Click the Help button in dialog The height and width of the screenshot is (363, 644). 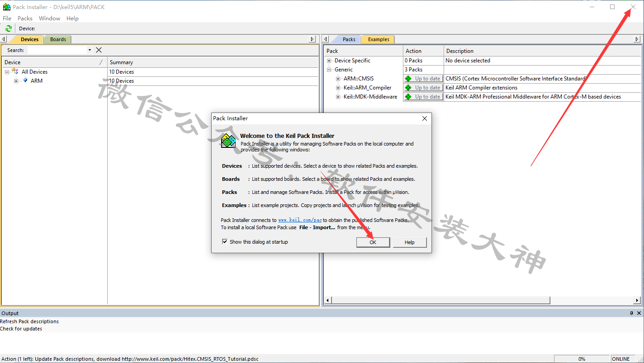tap(409, 242)
